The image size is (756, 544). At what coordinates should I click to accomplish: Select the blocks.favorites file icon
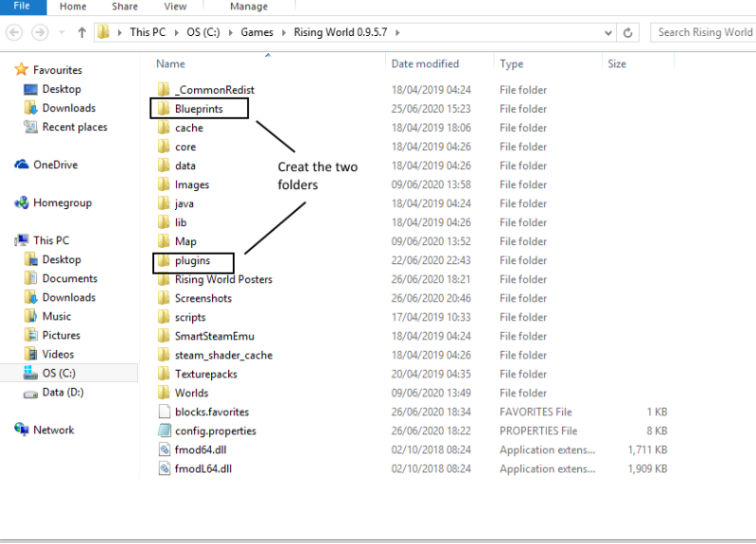click(163, 412)
